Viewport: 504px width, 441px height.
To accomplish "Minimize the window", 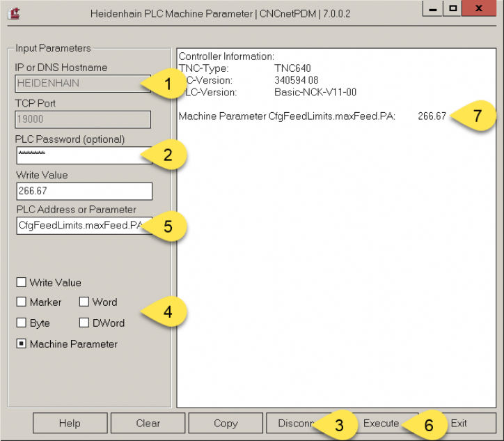I will [432, 8].
